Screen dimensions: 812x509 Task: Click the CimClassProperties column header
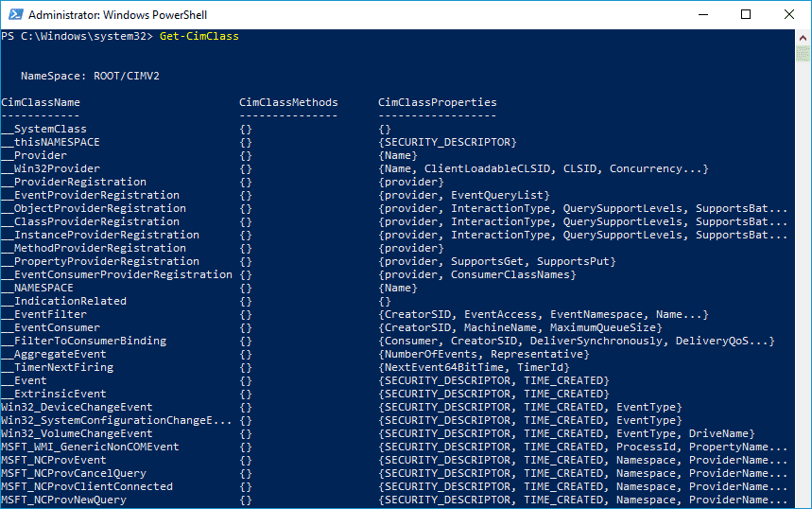click(x=437, y=102)
